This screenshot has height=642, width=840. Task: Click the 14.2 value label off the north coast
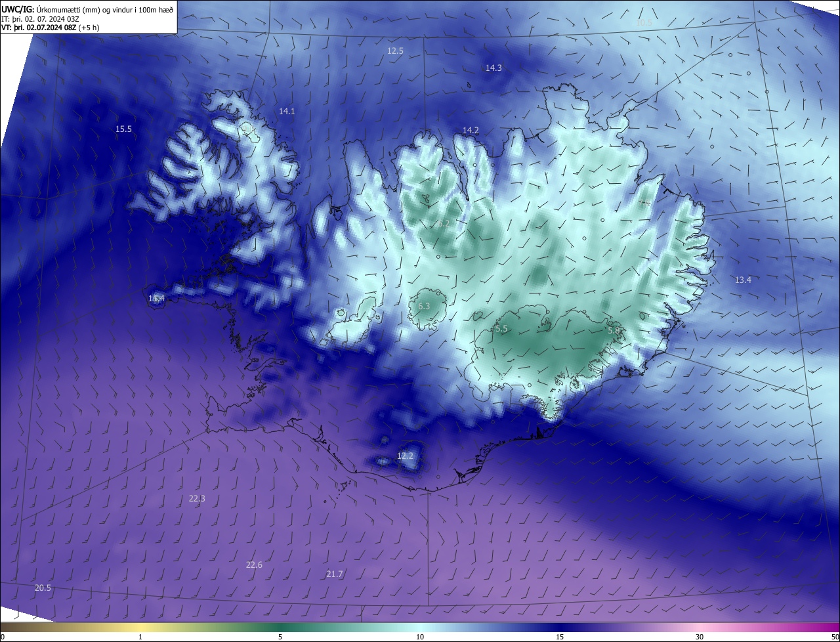tap(471, 130)
